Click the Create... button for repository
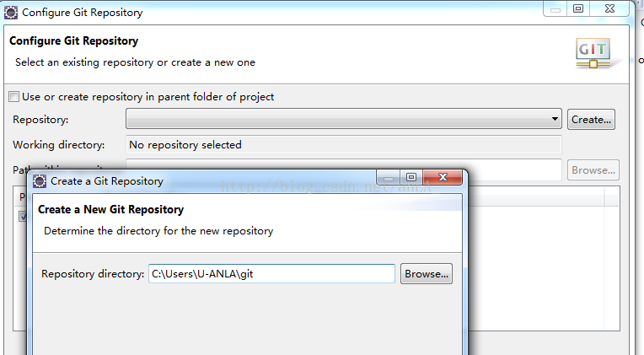 click(x=591, y=120)
